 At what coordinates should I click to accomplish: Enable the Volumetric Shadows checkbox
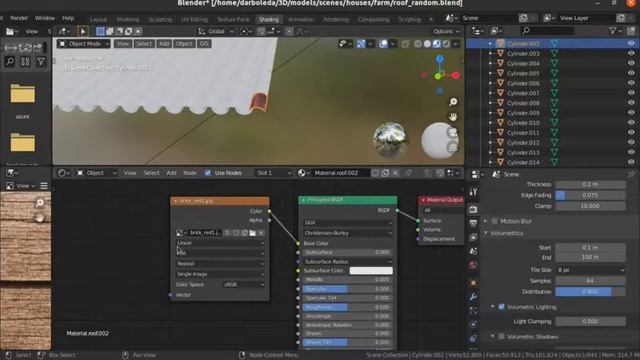click(x=502, y=337)
